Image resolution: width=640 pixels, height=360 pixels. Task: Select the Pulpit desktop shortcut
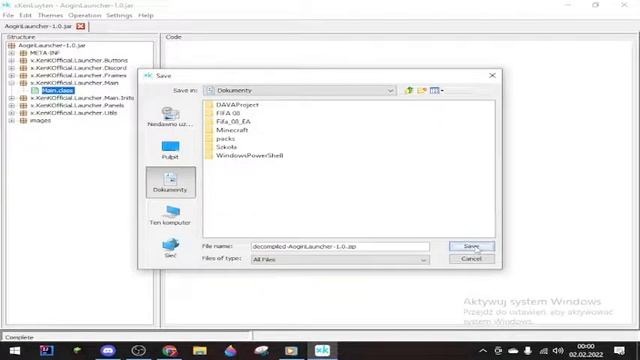click(x=170, y=150)
